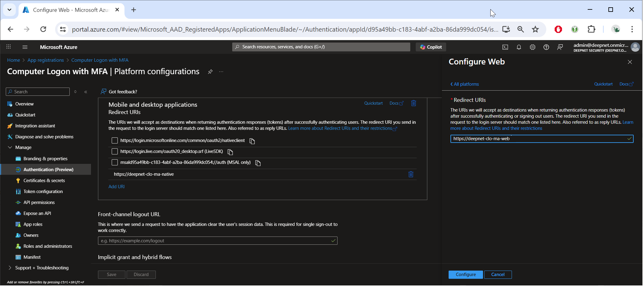Copy the nativeclient redirect URI
Screen dimensions: 644x287
pos(253,141)
